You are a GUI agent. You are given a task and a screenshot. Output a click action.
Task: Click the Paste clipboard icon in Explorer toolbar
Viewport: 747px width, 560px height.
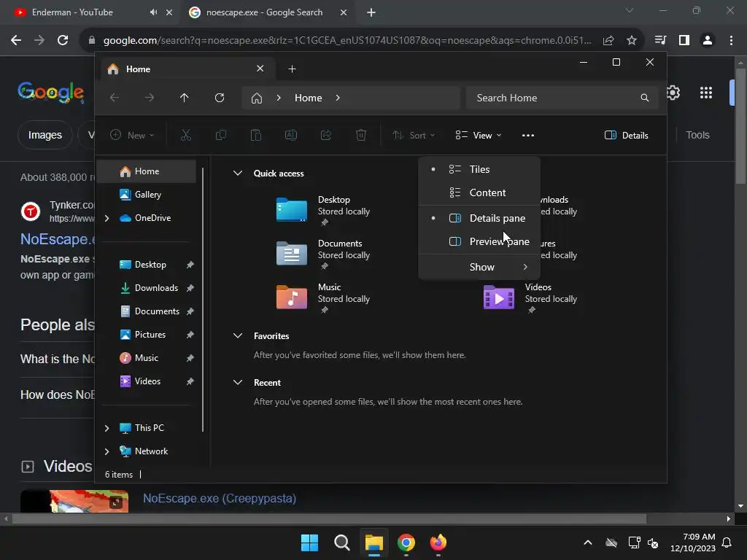click(256, 135)
